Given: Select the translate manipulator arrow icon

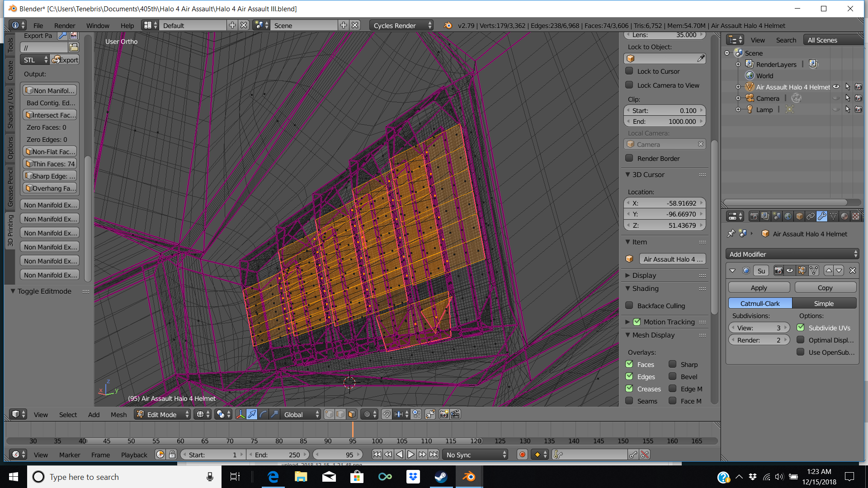Looking at the screenshot, I should point(252,414).
